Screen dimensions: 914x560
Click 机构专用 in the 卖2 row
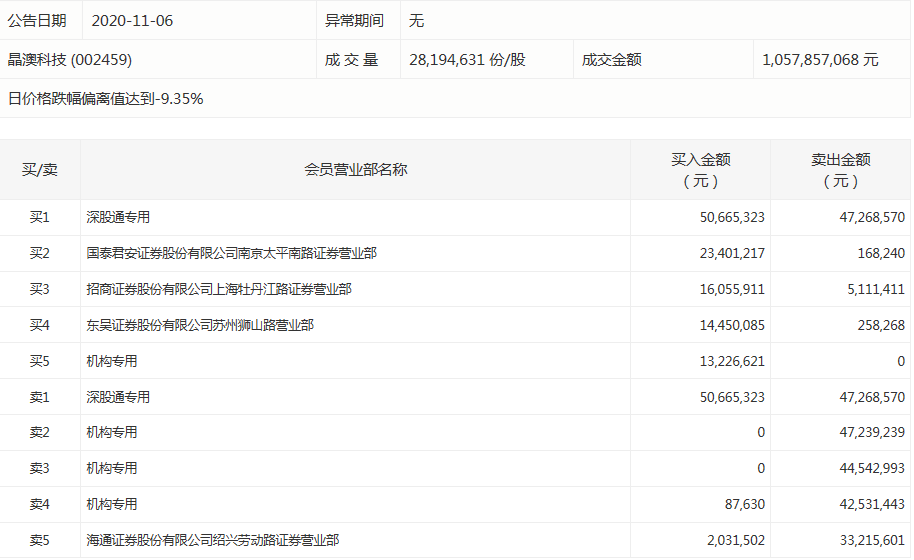point(112,432)
